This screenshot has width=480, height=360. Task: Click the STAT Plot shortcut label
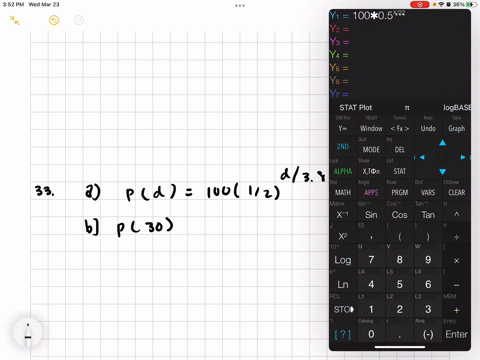(355, 108)
